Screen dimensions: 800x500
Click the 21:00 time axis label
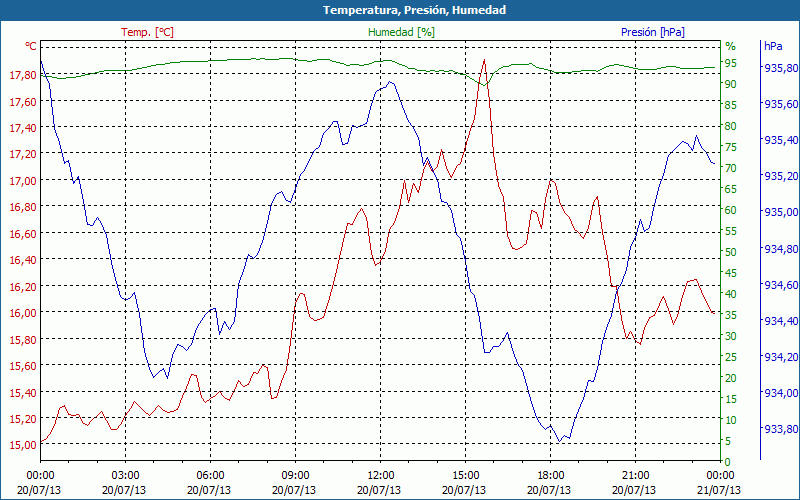(636, 476)
